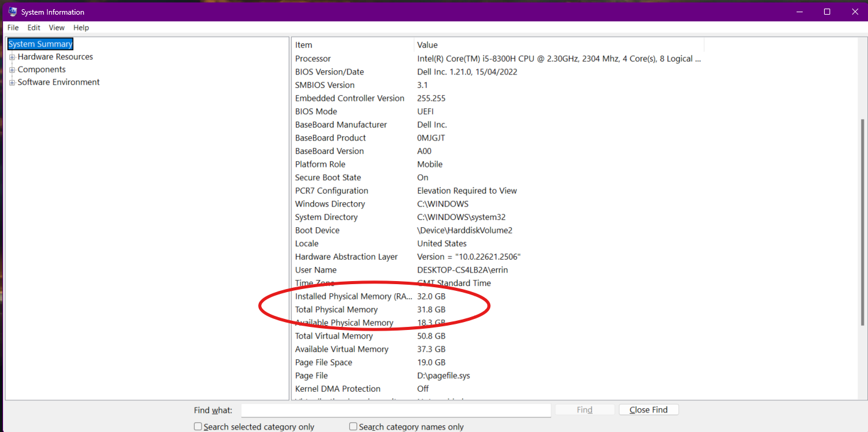Viewport: 868px width, 432px height.
Task: Select System Summary in the tree
Action: [x=40, y=44]
